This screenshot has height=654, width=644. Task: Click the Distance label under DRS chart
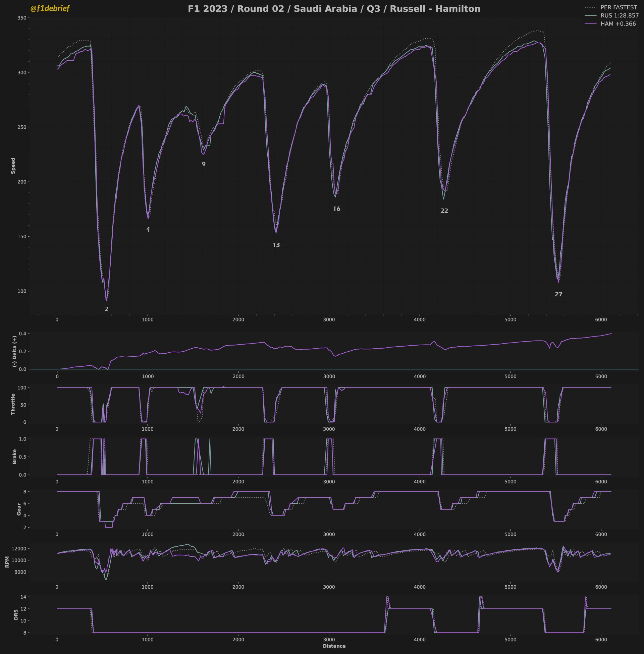pyautogui.click(x=334, y=646)
